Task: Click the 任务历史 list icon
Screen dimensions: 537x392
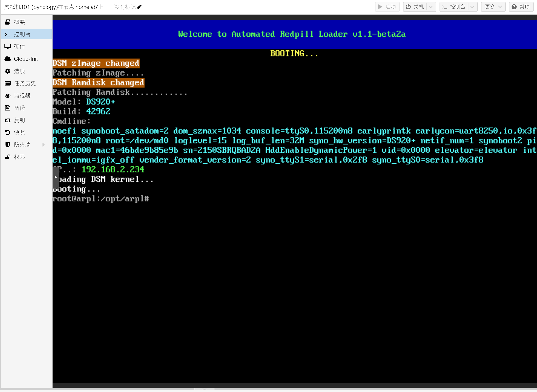Action: (8, 84)
